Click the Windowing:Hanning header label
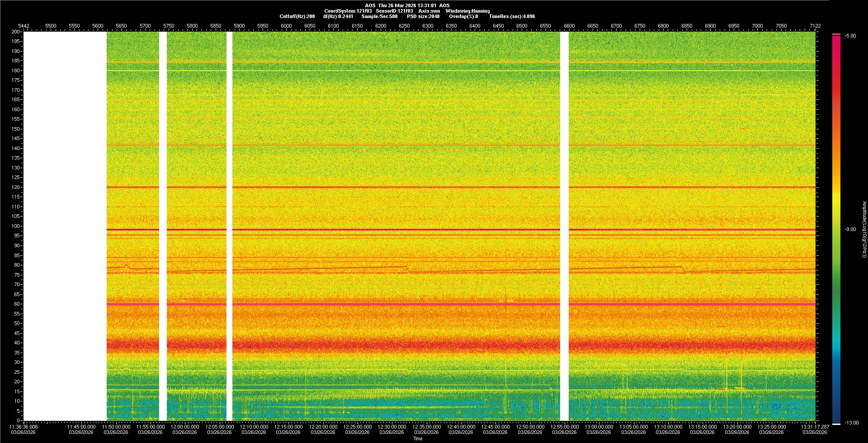The image size is (868, 443). [467, 11]
